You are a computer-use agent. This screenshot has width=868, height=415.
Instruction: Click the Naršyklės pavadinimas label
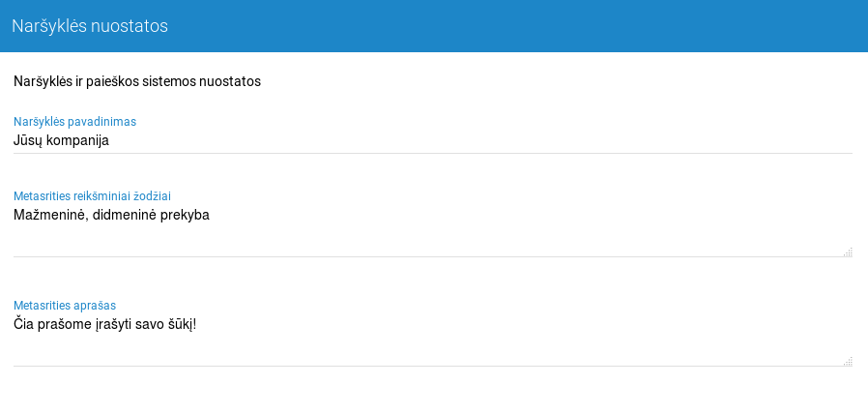point(74,122)
